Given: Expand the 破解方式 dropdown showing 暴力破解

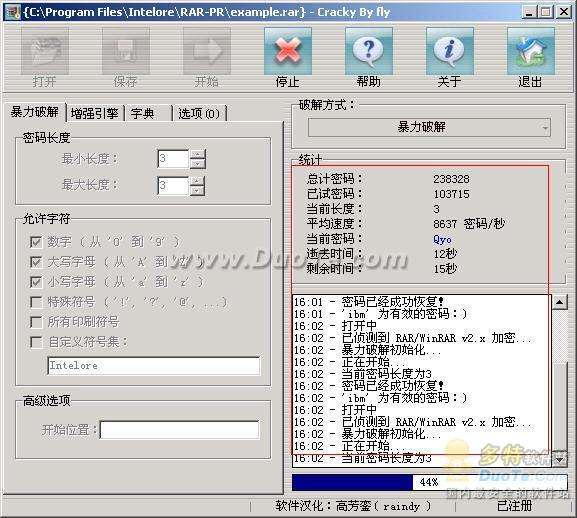Looking at the screenshot, I should tap(429, 127).
